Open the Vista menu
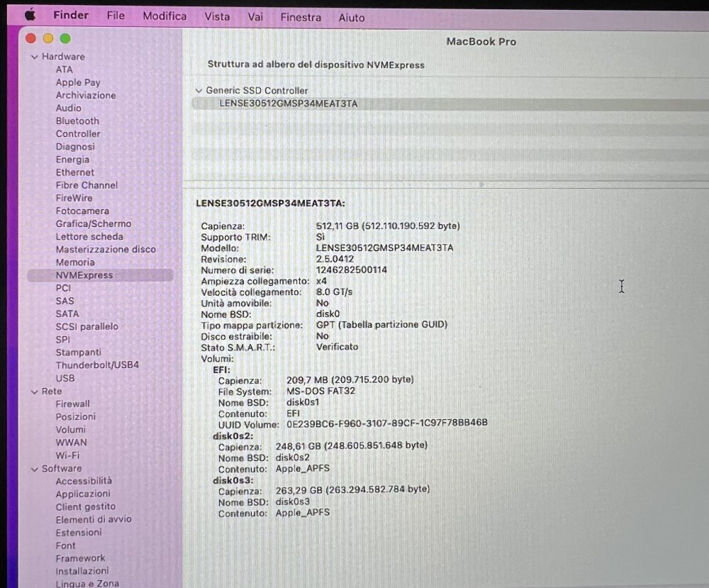Viewport: 709px width, 588px height. pyautogui.click(x=217, y=17)
